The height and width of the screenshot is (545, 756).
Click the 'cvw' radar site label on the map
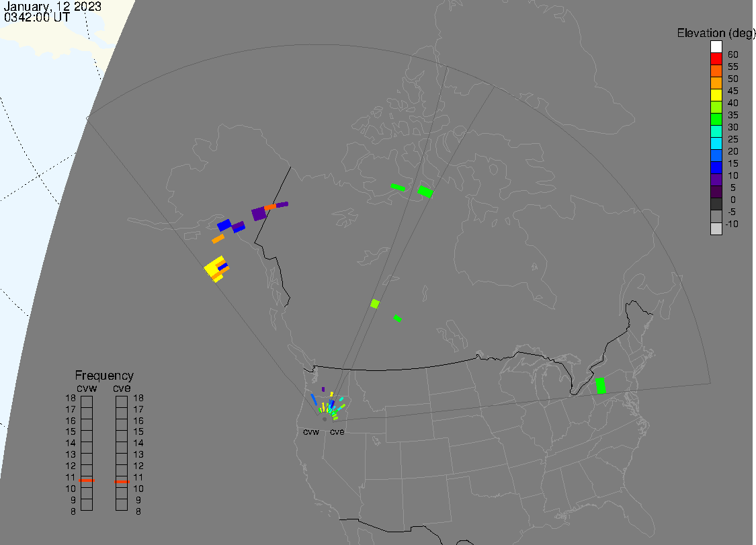311,431
